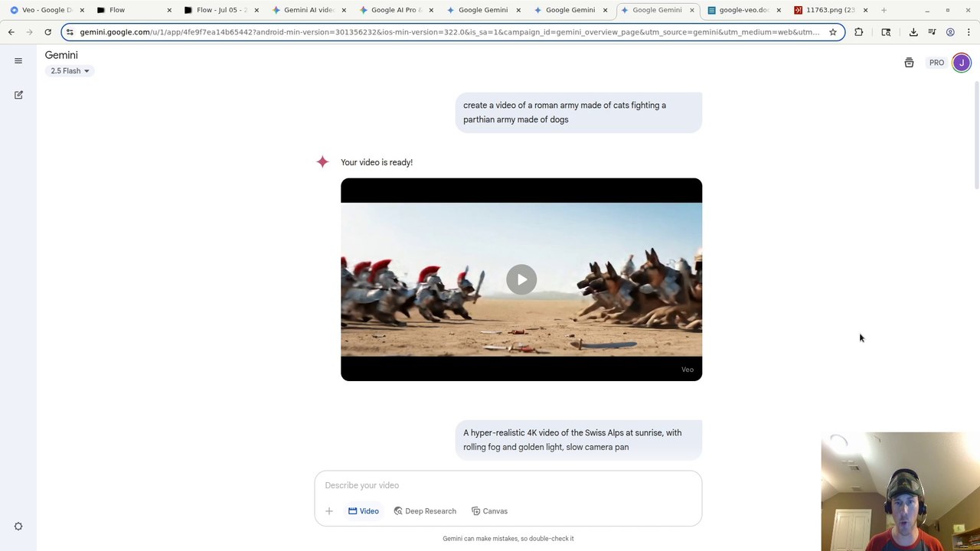980x551 pixels.
Task: Close the 11763.png tab
Action: coord(865,10)
